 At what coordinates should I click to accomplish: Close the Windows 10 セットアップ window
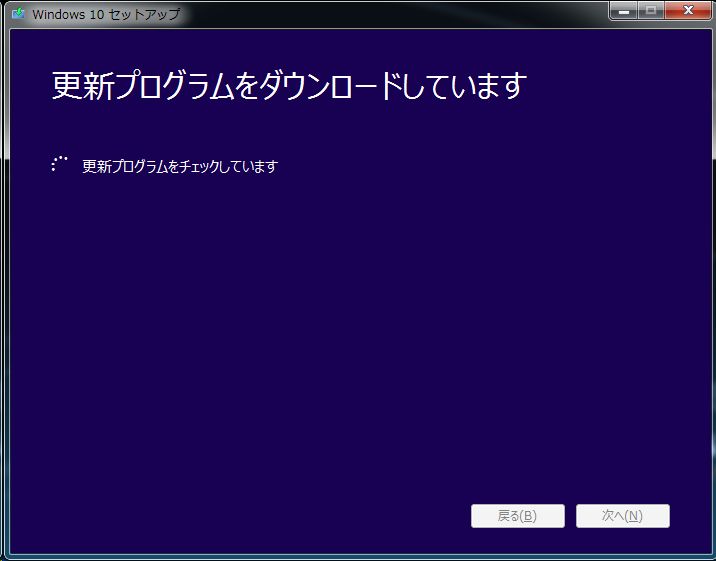click(688, 11)
